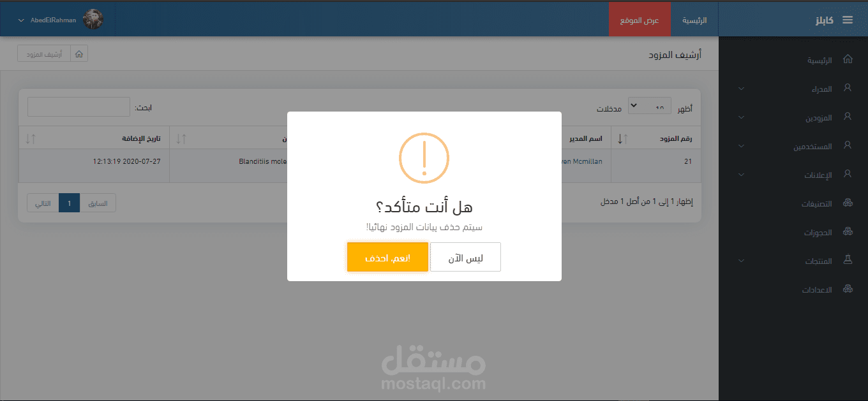
Task: Sort by تاريخ الإضافة column arrows
Action: coord(31,138)
